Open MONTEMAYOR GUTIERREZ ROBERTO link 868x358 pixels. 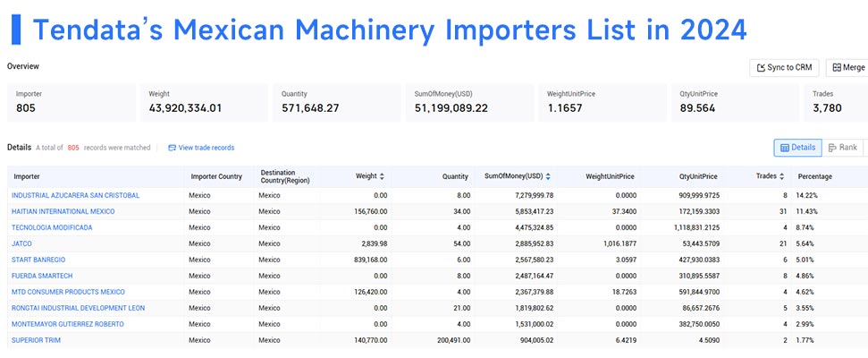68,324
